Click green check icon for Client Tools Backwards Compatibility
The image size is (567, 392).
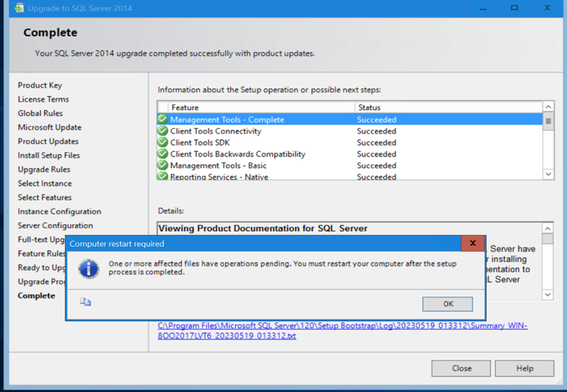(163, 153)
